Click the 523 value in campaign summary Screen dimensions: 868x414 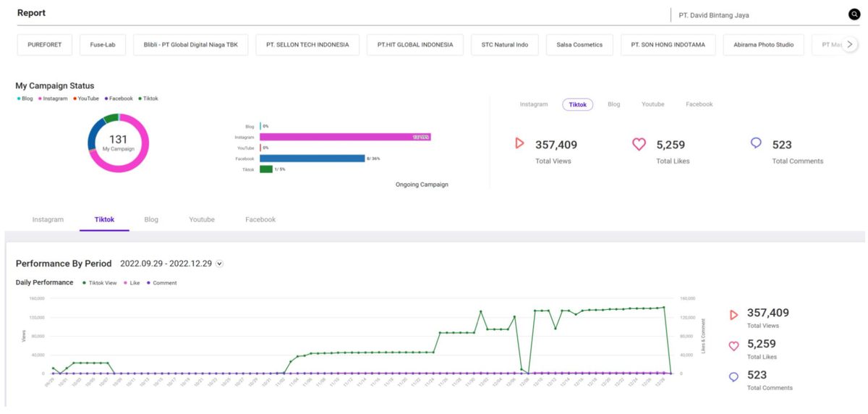click(782, 145)
